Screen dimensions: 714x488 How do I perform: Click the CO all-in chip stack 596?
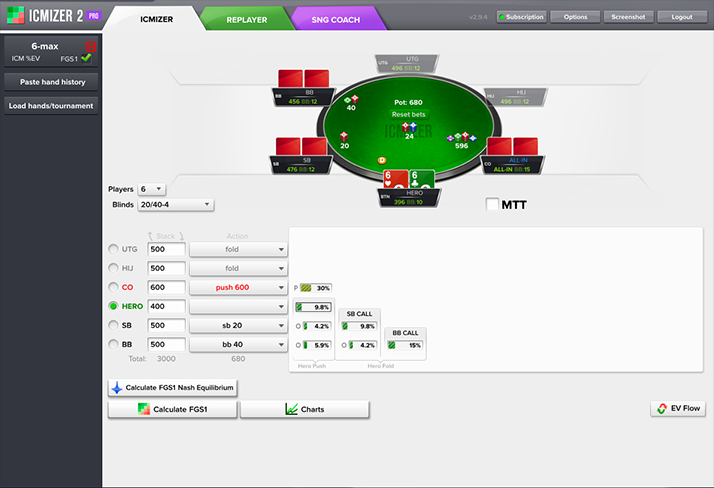[x=462, y=137]
